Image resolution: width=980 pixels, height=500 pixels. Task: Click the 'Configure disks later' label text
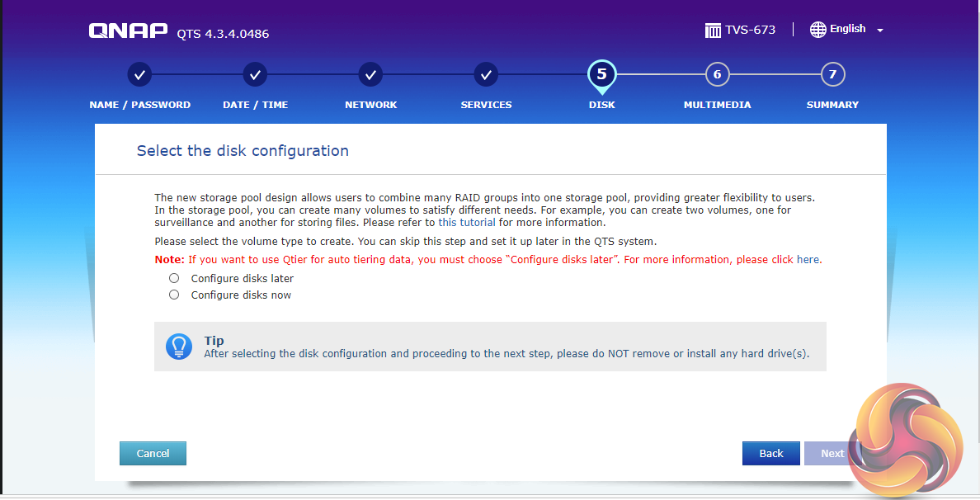click(x=242, y=278)
